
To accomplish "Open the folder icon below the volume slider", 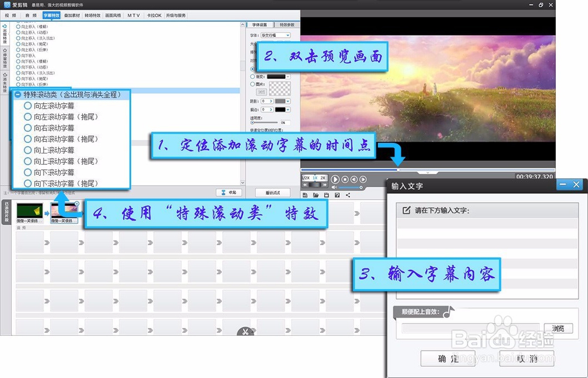I will tap(316, 195).
